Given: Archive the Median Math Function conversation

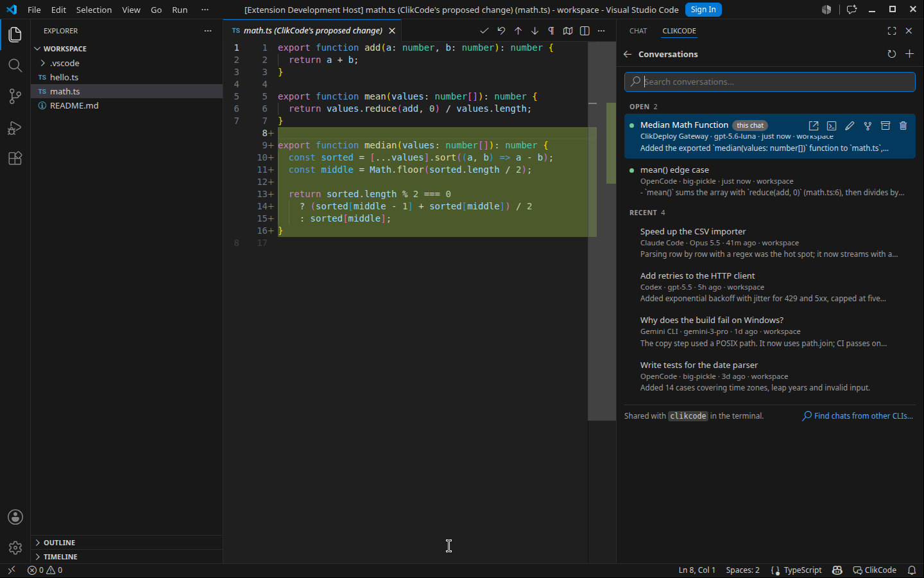Looking at the screenshot, I should coord(886,126).
